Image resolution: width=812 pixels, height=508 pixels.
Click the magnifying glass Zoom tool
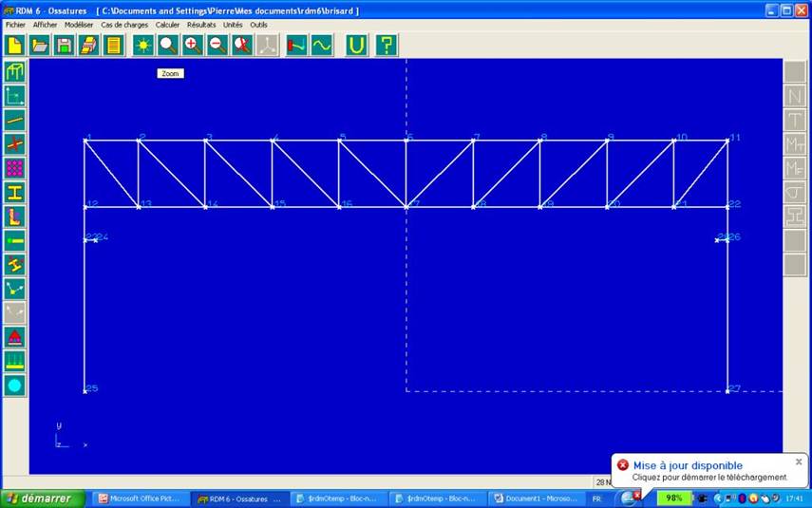click(x=168, y=45)
